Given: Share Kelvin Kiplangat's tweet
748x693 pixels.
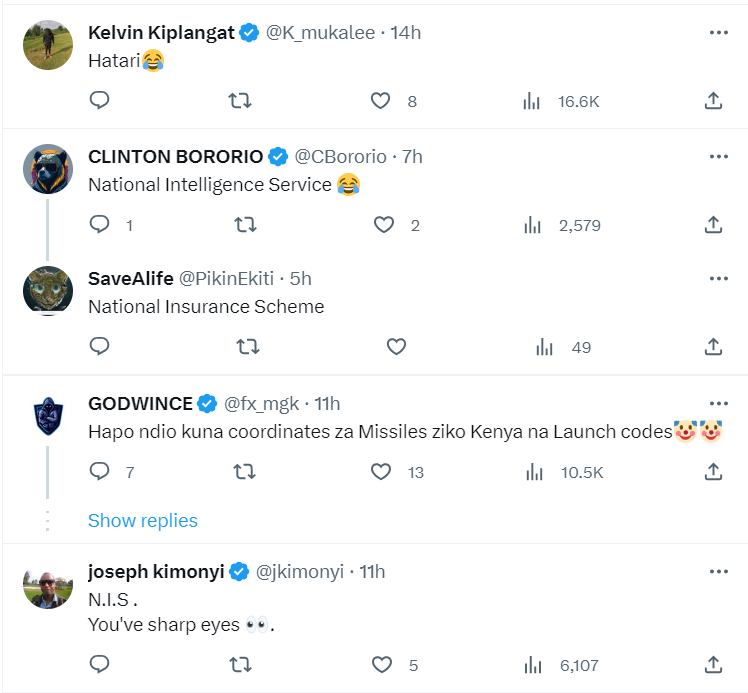Looking at the screenshot, I should coord(713,100).
